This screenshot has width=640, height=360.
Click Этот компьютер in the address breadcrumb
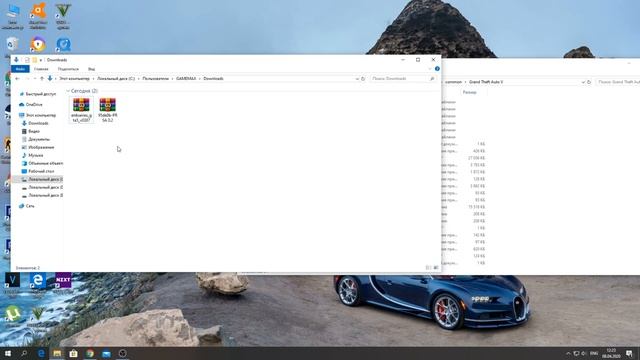coord(74,78)
